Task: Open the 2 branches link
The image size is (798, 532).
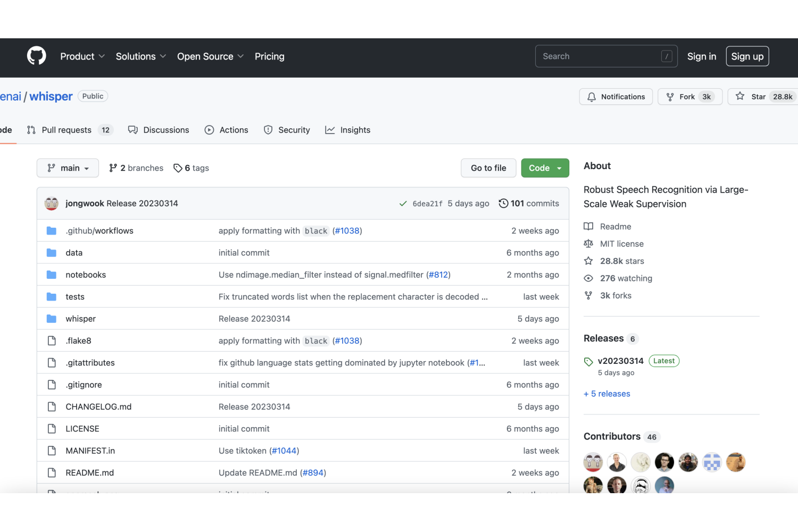Action: coord(136,168)
